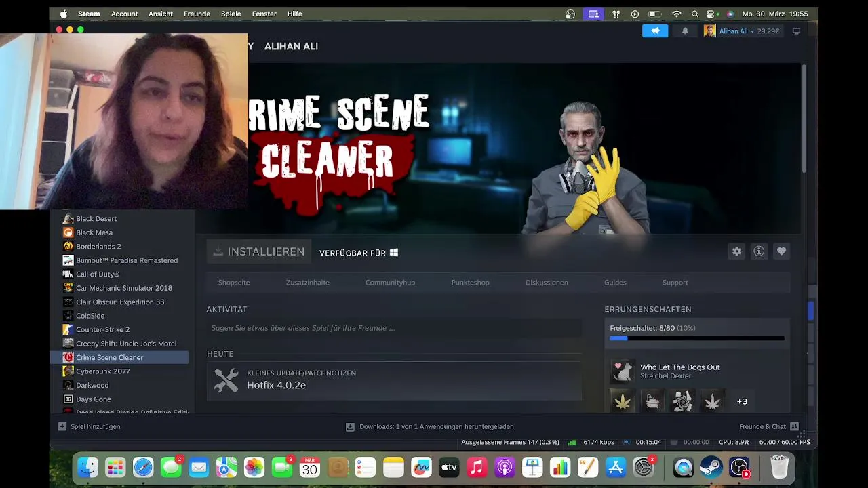868x488 pixels.
Task: Open Safari from the dock
Action: (x=143, y=467)
